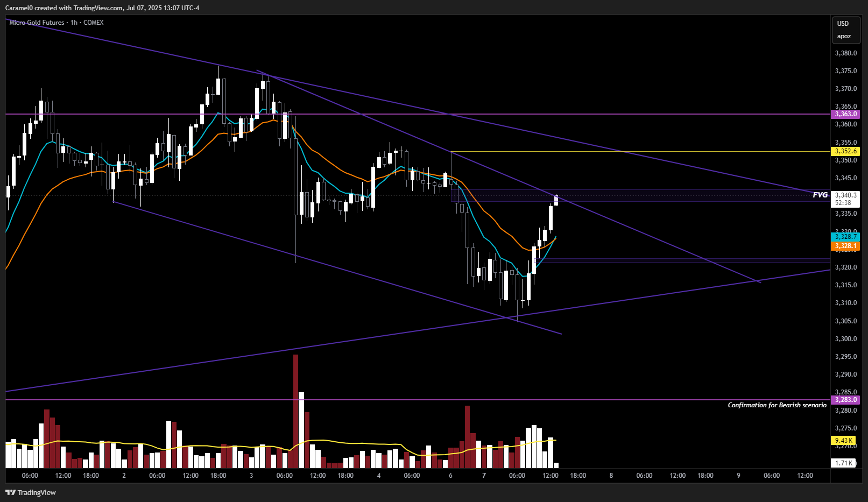
Task: Click the TradingView logo at bottom left
Action: pos(31,492)
